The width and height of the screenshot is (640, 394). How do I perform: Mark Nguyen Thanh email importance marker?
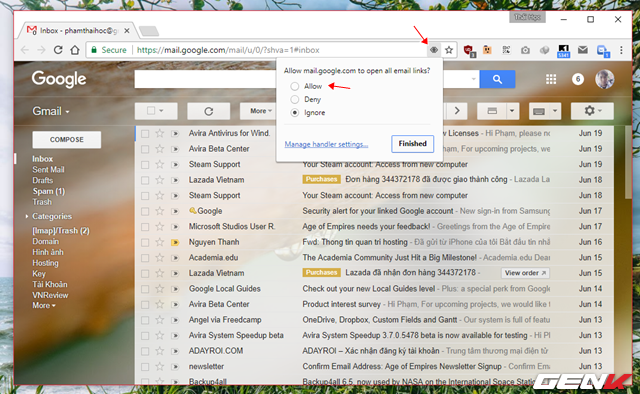click(x=175, y=242)
